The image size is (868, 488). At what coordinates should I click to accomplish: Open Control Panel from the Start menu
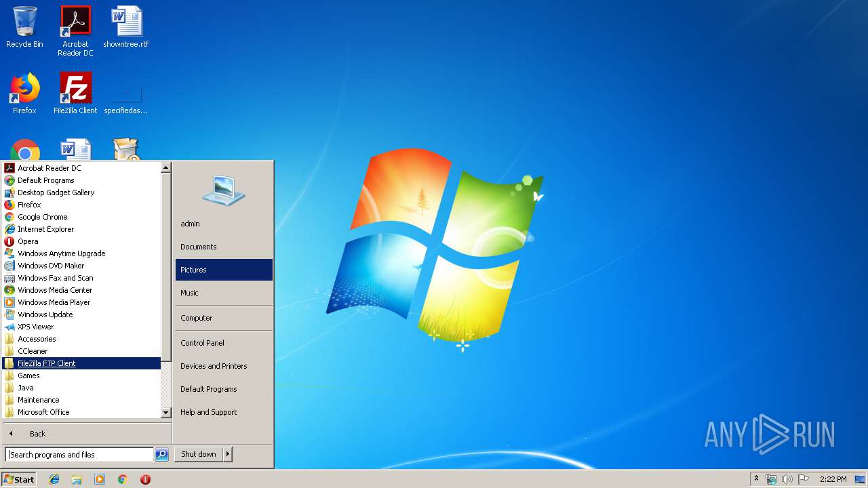(224, 343)
